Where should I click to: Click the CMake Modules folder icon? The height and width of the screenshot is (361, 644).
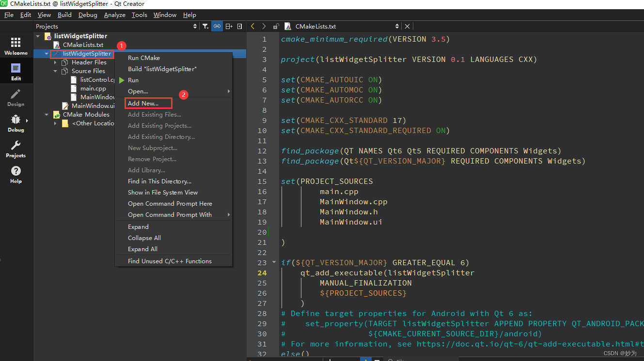(x=56, y=115)
